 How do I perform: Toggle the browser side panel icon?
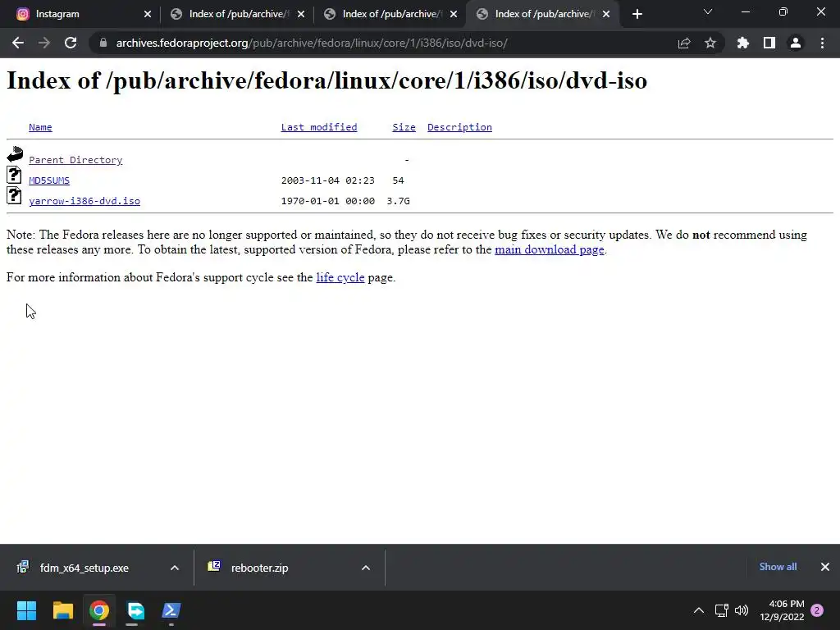(x=769, y=43)
